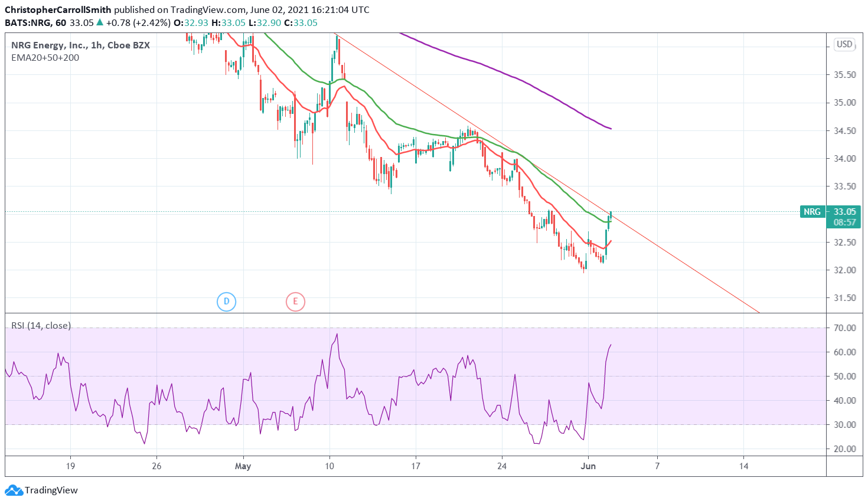This screenshot has height=504, width=868.
Task: Click the 7 date label on the time axis
Action: (657, 466)
